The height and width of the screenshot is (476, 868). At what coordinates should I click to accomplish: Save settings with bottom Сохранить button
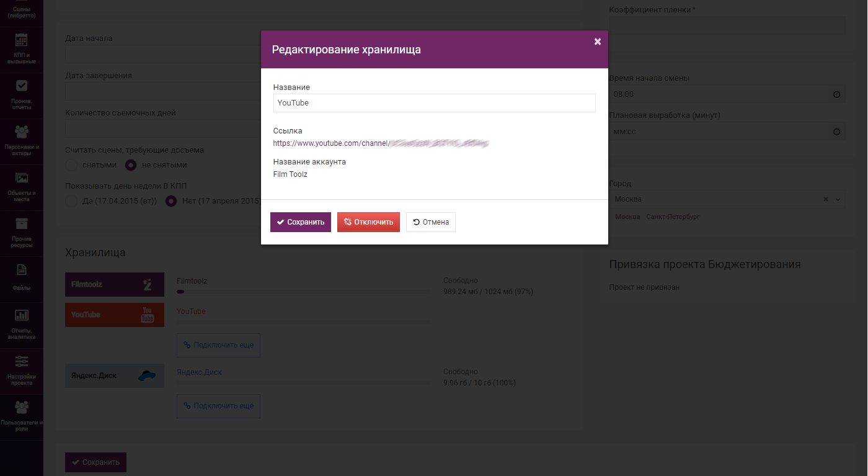pyautogui.click(x=96, y=462)
